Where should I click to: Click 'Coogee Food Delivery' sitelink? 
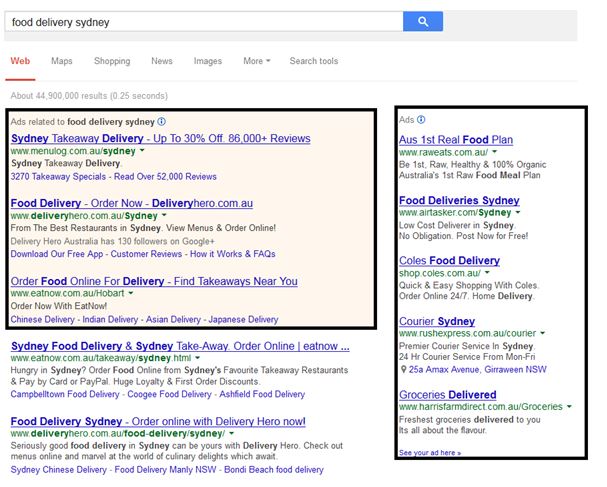169,394
